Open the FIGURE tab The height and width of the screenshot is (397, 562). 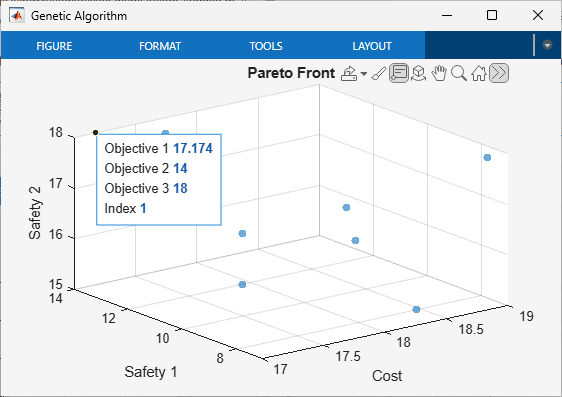[x=54, y=46]
